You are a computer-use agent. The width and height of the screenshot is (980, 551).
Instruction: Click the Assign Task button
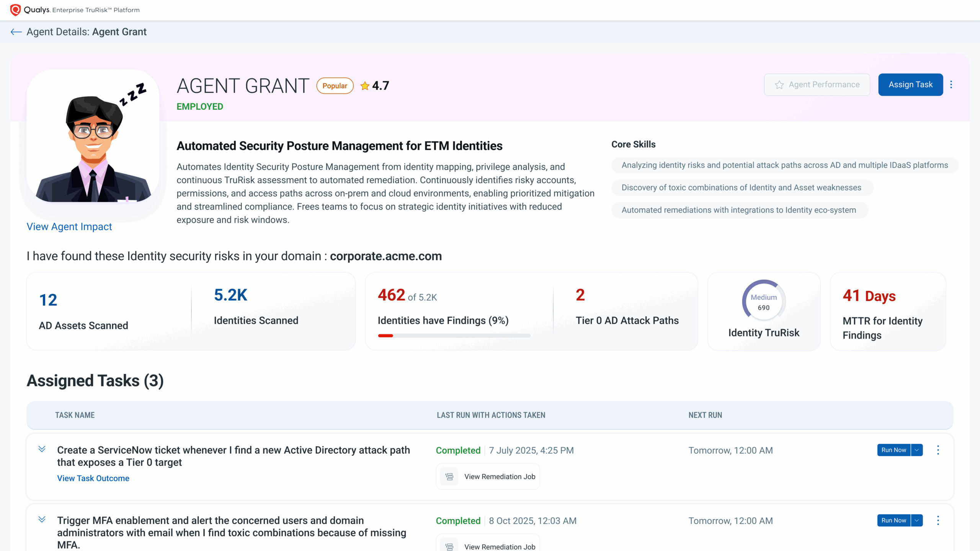point(910,85)
